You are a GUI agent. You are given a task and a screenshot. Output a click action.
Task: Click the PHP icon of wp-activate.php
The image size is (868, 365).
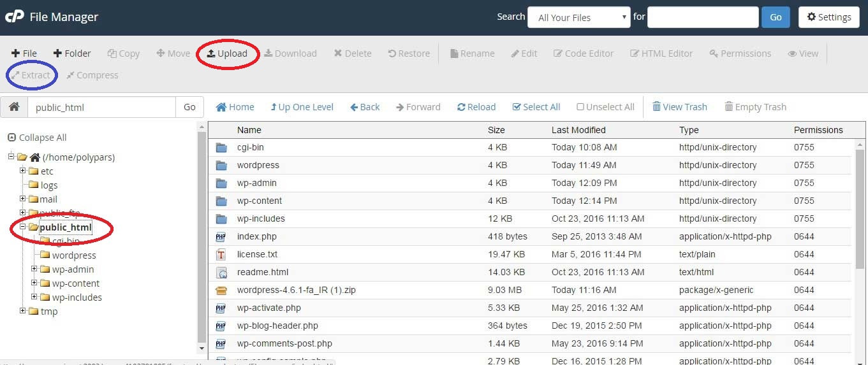pyautogui.click(x=221, y=308)
